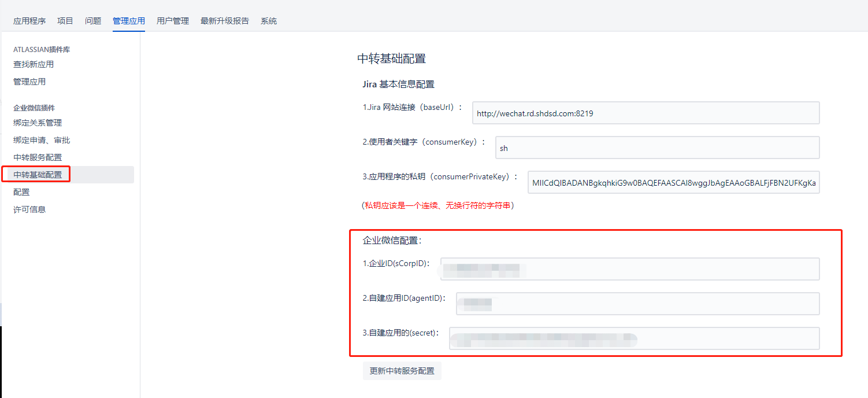Open the 应用程序 top navigation tab
The height and width of the screenshot is (398, 868).
[x=29, y=21]
